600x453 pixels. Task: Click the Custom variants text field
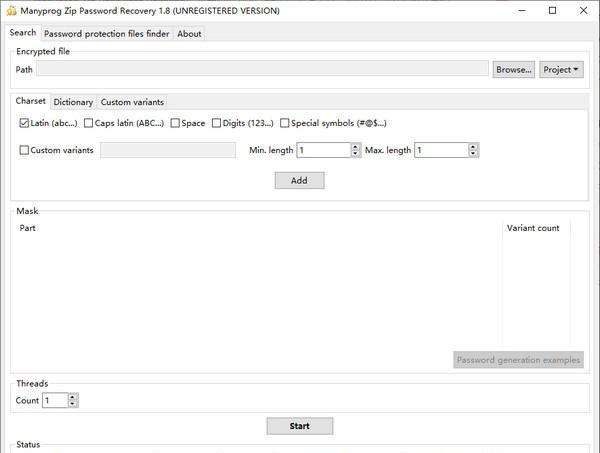(x=168, y=150)
